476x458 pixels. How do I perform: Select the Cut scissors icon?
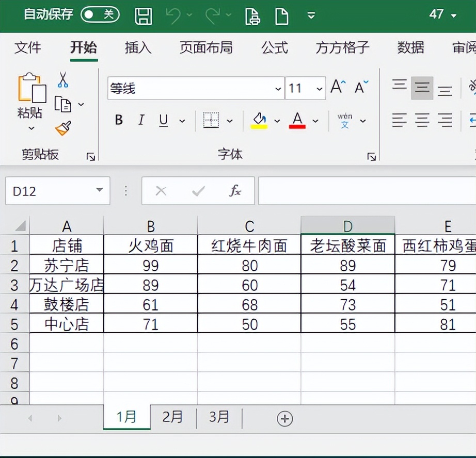(64, 78)
